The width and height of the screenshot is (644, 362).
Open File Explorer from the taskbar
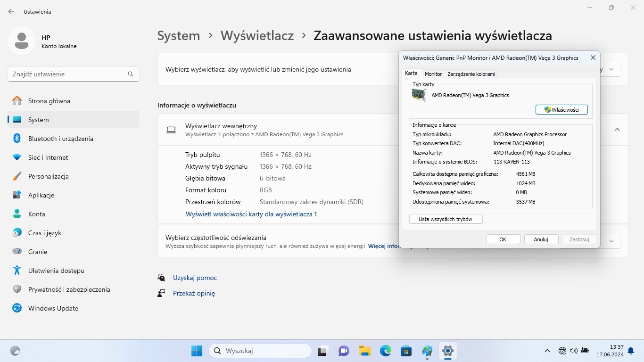[364, 351]
